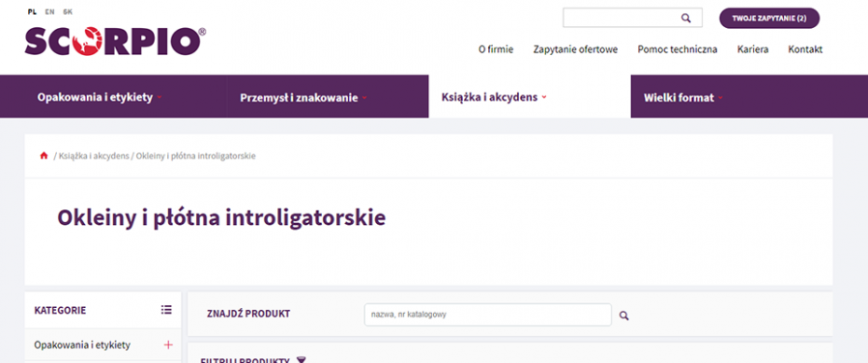Image resolution: width=868 pixels, height=363 pixels.
Task: Click the Scorpio logo
Action: pyautogui.click(x=115, y=42)
